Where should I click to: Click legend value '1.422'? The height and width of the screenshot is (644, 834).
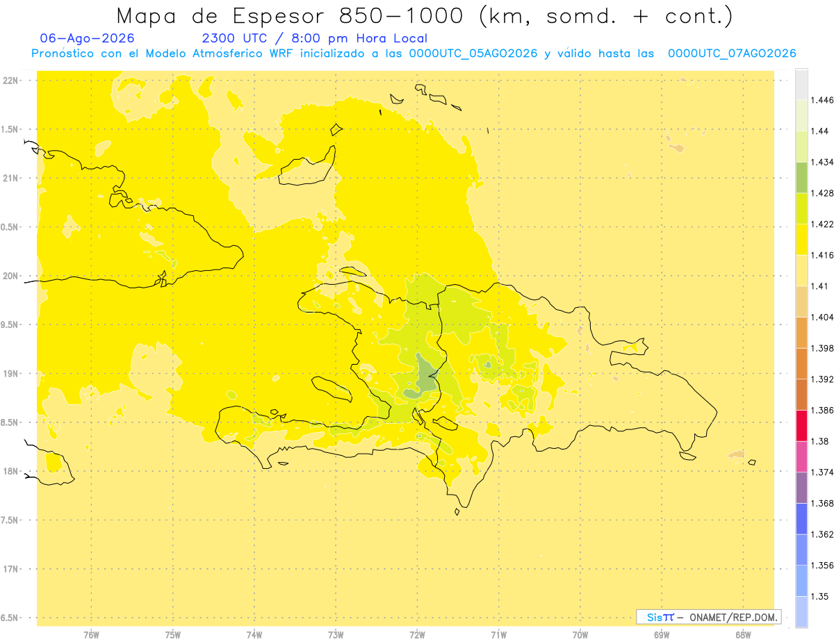pyautogui.click(x=822, y=224)
